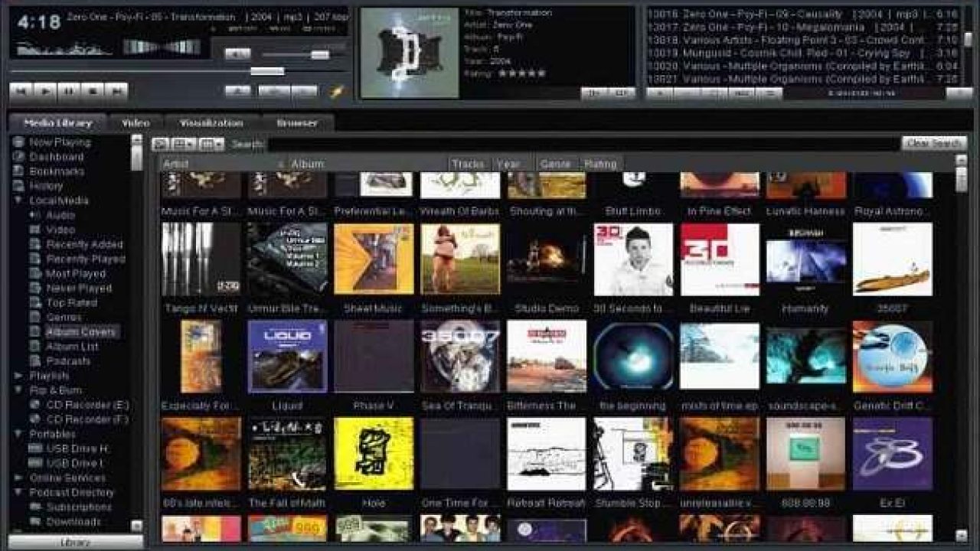Sort albums by the Album column
This screenshot has height=551, width=980.
pos(367,164)
